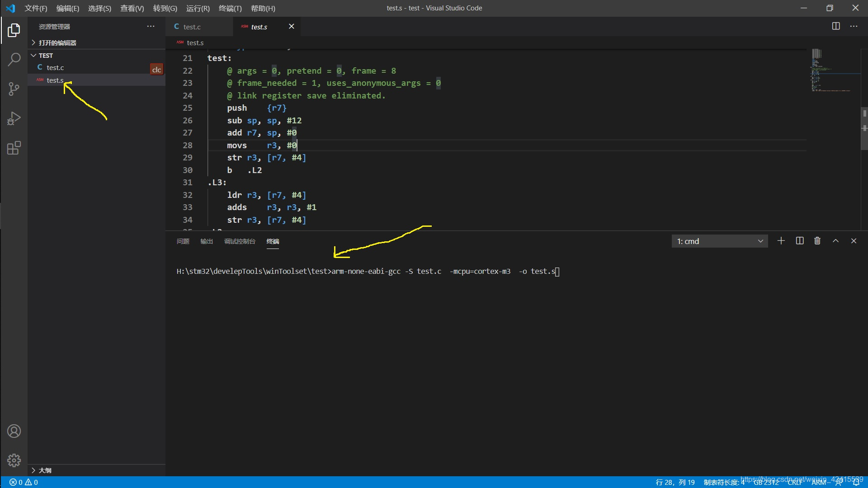
Task: Open the Source Control view
Action: tap(14, 89)
